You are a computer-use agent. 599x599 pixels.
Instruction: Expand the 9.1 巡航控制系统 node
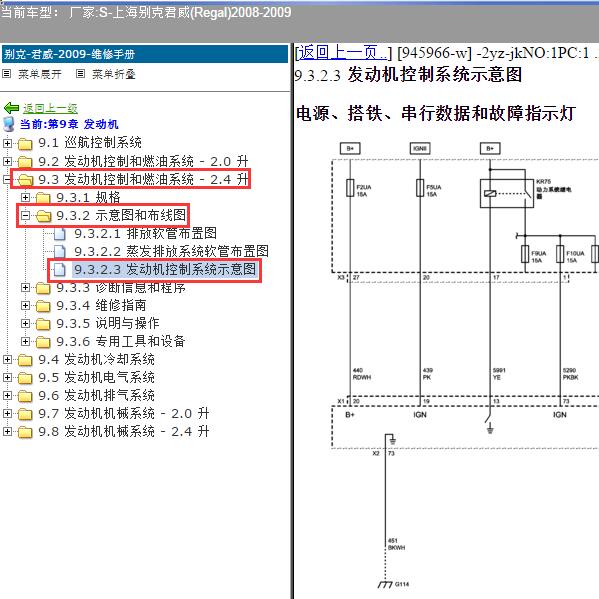click(7, 143)
